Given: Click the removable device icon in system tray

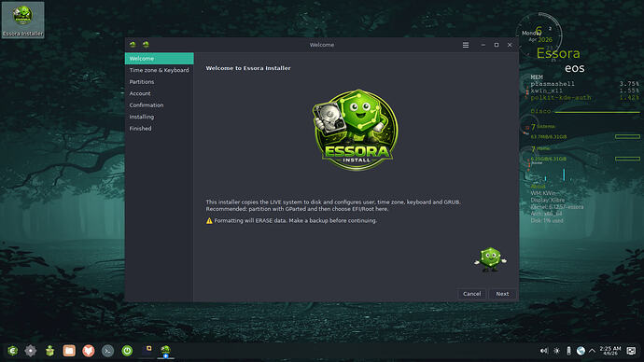Looking at the screenshot, I should point(568,351).
